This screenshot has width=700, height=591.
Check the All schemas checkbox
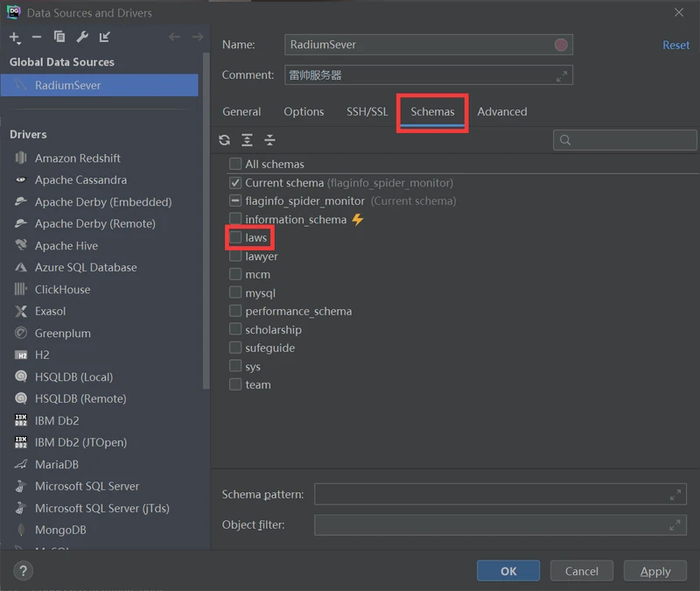point(235,164)
